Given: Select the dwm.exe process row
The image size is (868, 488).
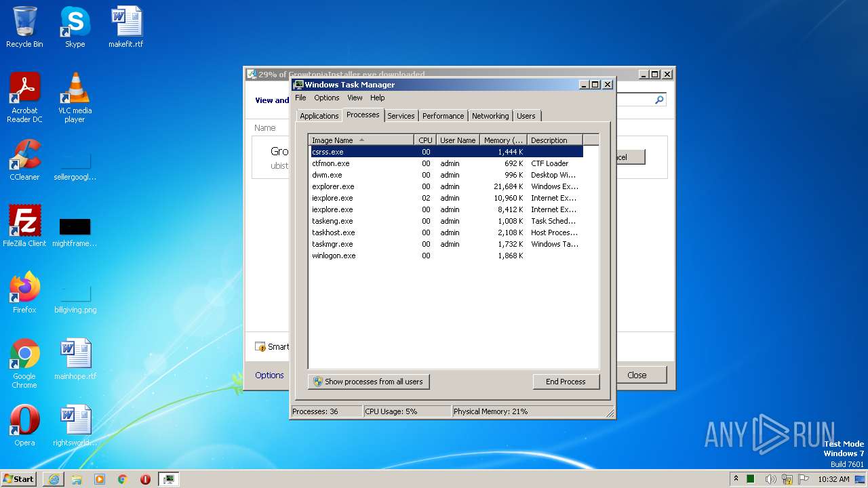Looking at the screenshot, I should 446,175.
